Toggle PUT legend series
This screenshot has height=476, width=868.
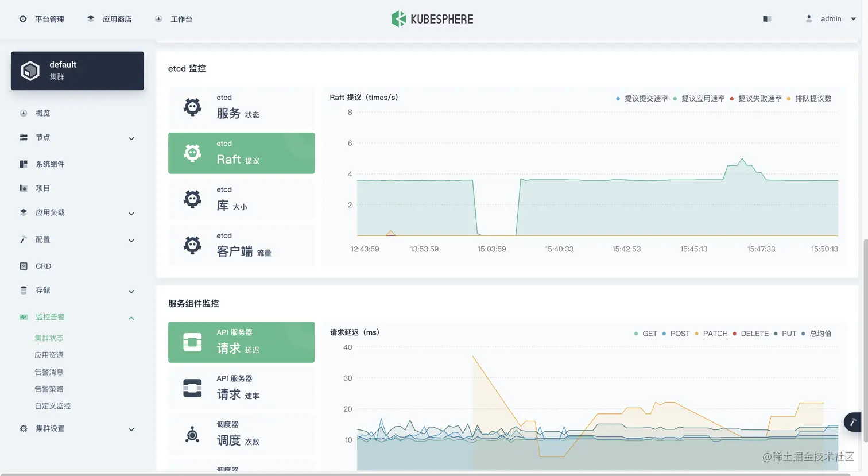pos(785,334)
